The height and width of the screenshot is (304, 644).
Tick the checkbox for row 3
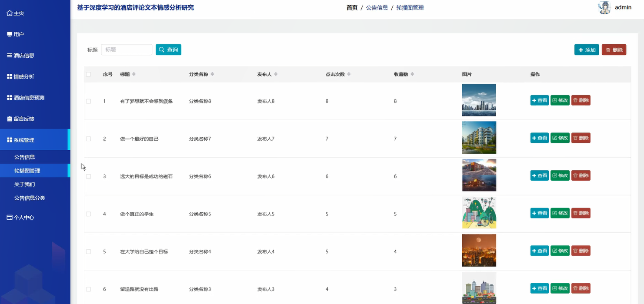coord(89,176)
